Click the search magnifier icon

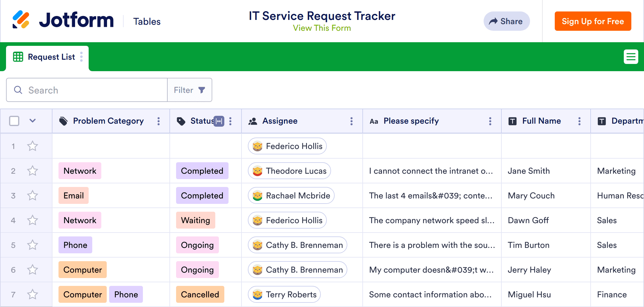pos(18,90)
